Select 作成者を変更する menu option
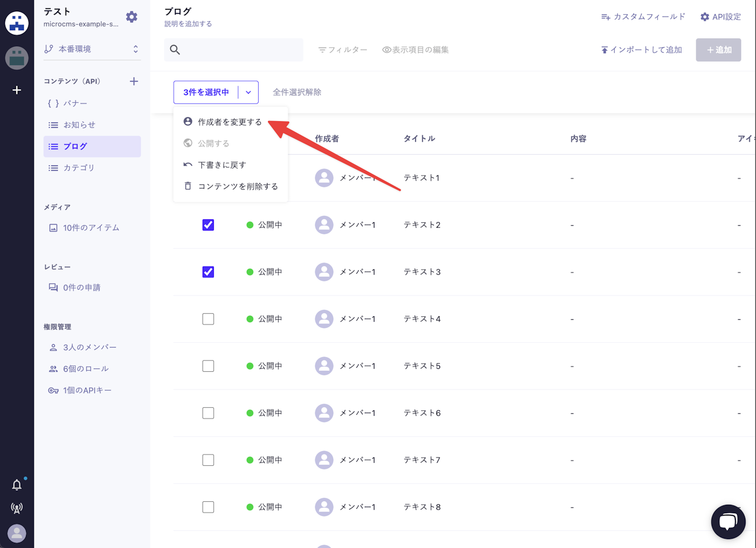The image size is (756, 548). (230, 122)
